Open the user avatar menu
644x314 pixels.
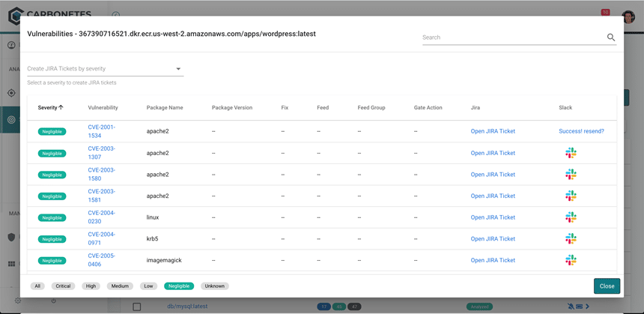point(628,16)
